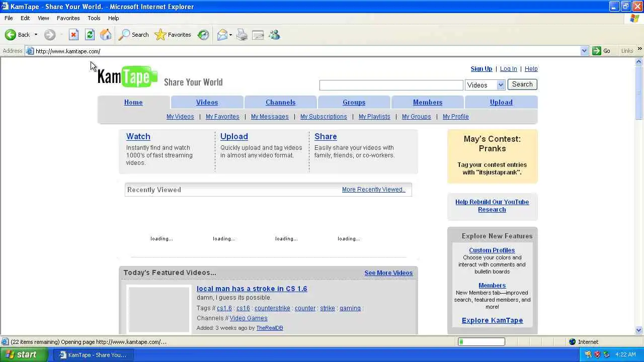Viewport: 644px width, 362px height.
Task: Open the File menu
Action: pyautogui.click(x=9, y=18)
